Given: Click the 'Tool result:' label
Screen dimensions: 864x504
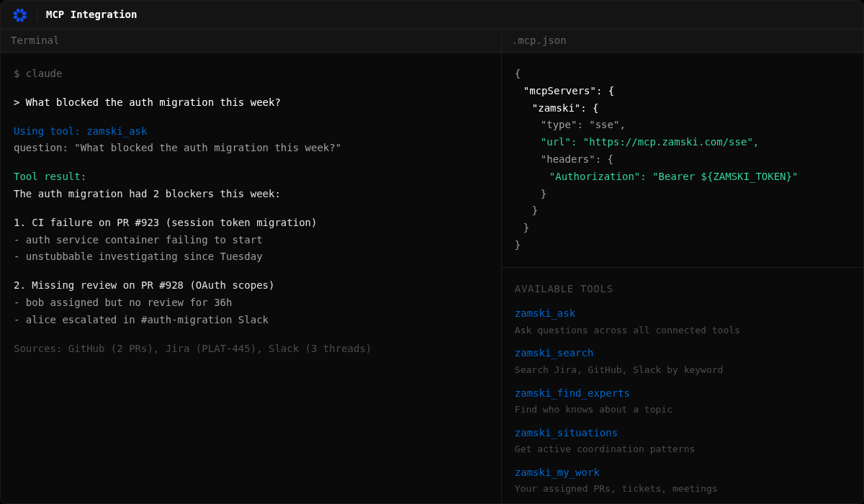Looking at the screenshot, I should (50, 176).
